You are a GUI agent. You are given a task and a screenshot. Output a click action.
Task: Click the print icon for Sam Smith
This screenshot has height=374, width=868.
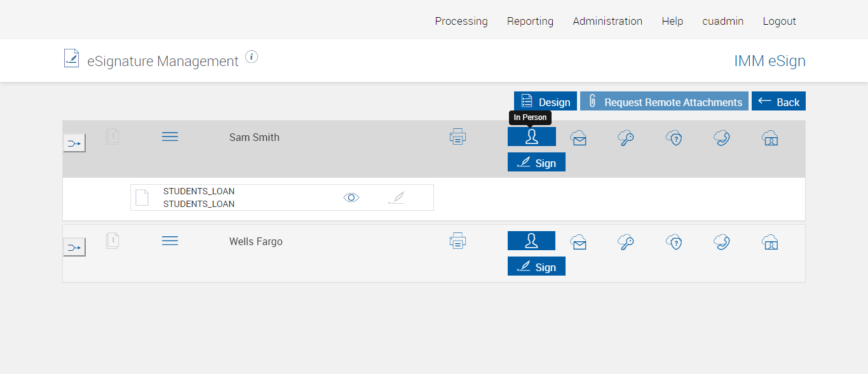458,137
